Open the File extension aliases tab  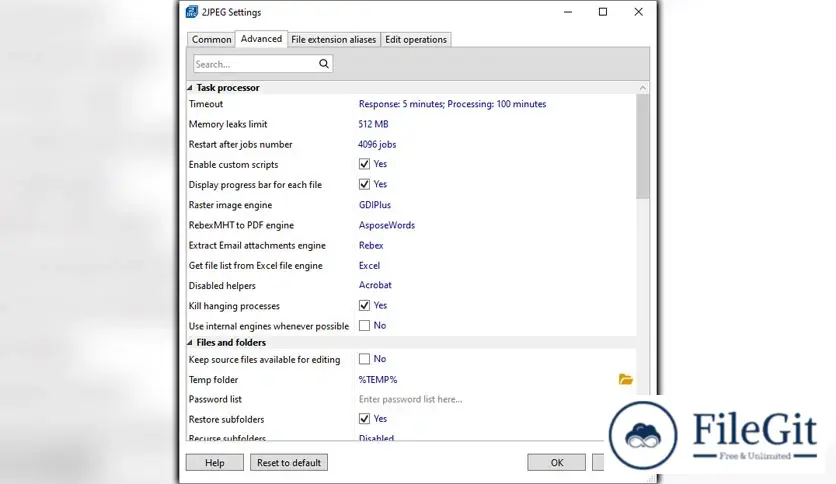point(333,39)
